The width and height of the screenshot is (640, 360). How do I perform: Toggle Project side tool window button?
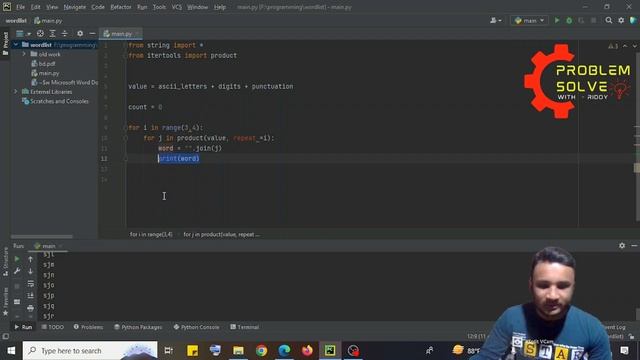tap(5, 44)
